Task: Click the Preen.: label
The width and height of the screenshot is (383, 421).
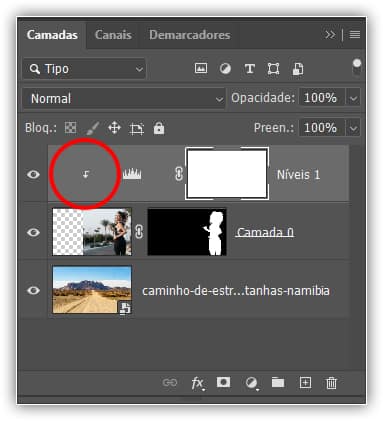Action: 274,128
